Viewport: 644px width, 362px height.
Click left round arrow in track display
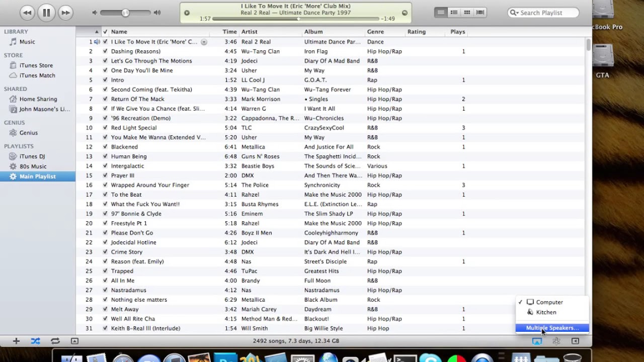point(187,13)
